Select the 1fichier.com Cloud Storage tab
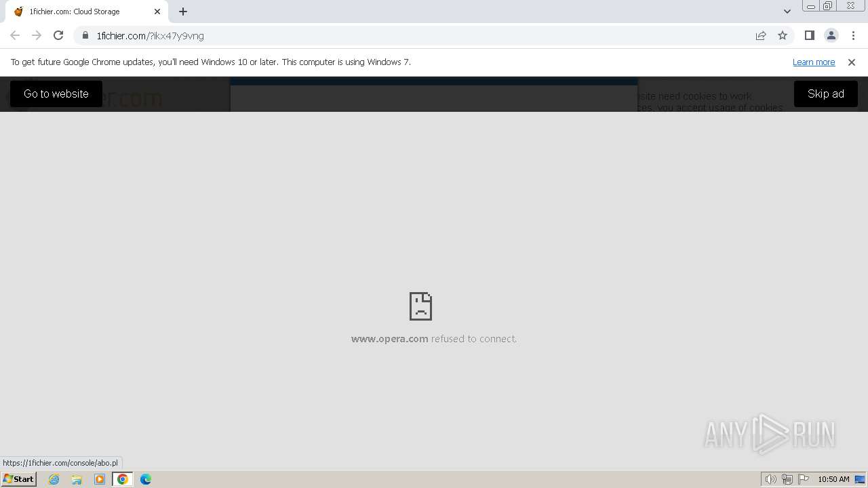Viewport: 868px width, 488px height. [86, 12]
